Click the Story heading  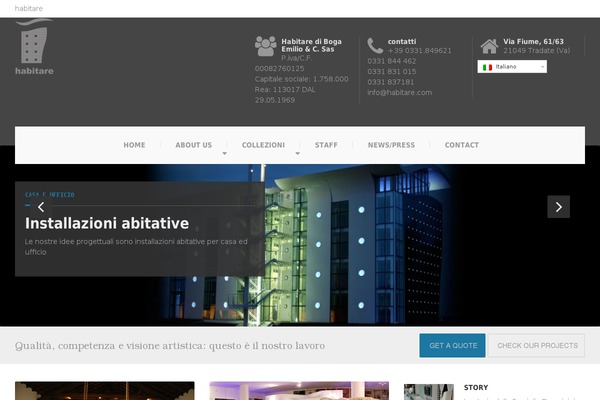pyautogui.click(x=476, y=387)
